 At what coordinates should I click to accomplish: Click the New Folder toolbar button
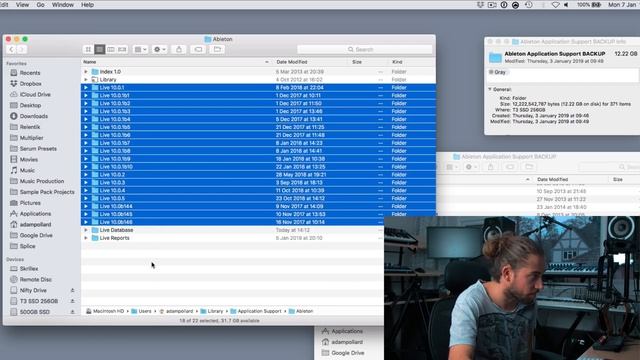[x=217, y=49]
